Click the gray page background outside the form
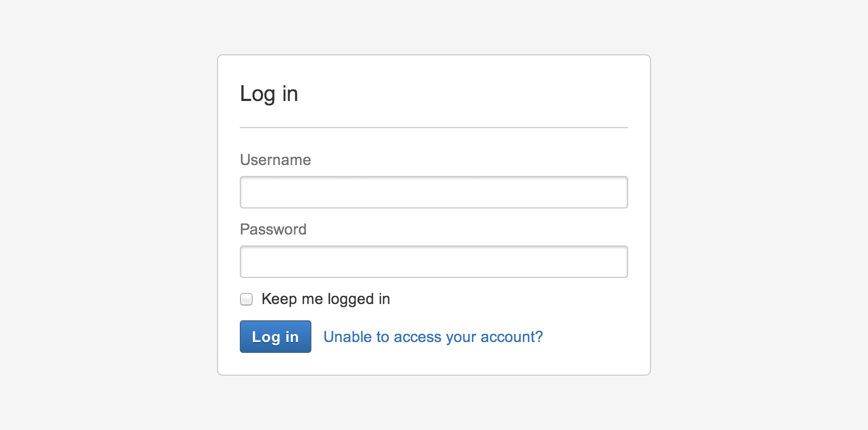The height and width of the screenshot is (430, 868). coord(108,217)
